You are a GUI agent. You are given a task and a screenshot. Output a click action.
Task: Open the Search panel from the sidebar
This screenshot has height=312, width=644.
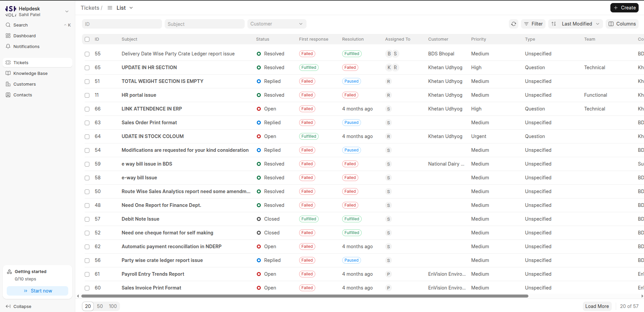coord(20,25)
